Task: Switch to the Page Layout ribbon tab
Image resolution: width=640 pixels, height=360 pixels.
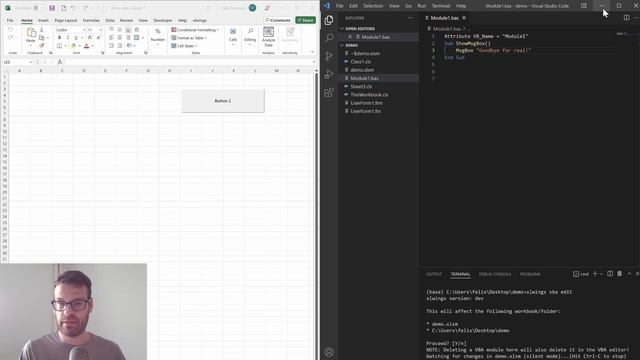Action: (x=66, y=20)
